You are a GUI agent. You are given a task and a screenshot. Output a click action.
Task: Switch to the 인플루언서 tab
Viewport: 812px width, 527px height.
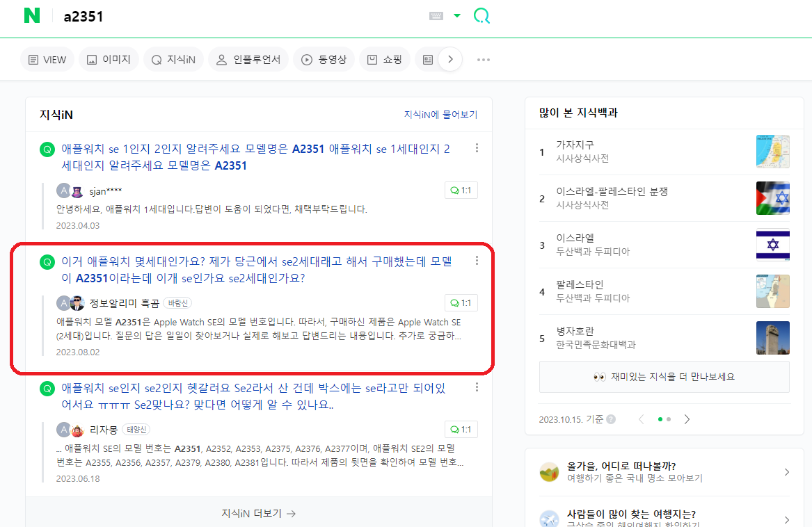pos(248,60)
